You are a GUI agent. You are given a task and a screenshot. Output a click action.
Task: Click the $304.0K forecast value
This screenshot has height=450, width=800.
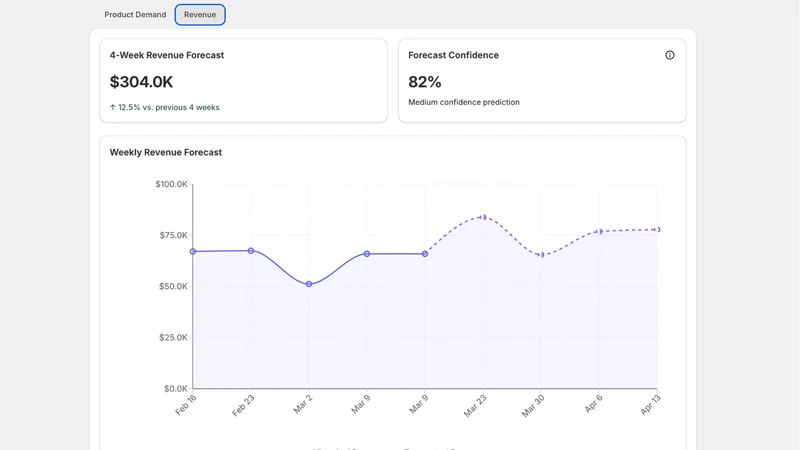[x=141, y=82]
